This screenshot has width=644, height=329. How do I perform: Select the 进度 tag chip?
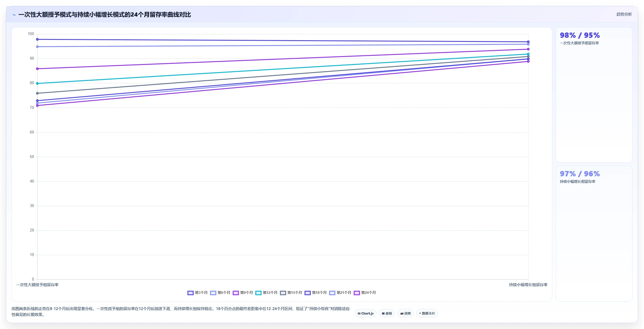tap(405, 313)
